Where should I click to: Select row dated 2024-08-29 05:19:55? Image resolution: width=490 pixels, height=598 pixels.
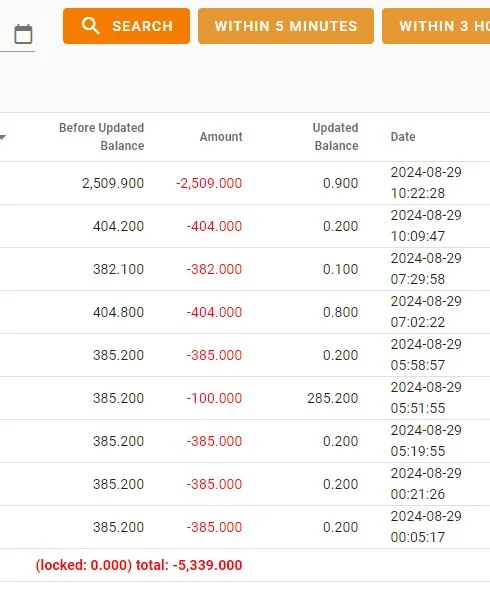tap(245, 441)
